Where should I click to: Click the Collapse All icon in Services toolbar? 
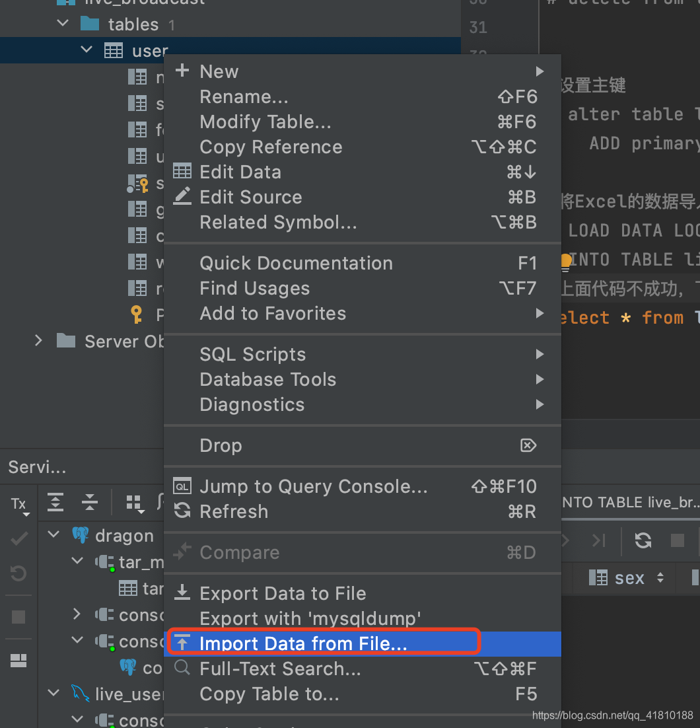(90, 502)
